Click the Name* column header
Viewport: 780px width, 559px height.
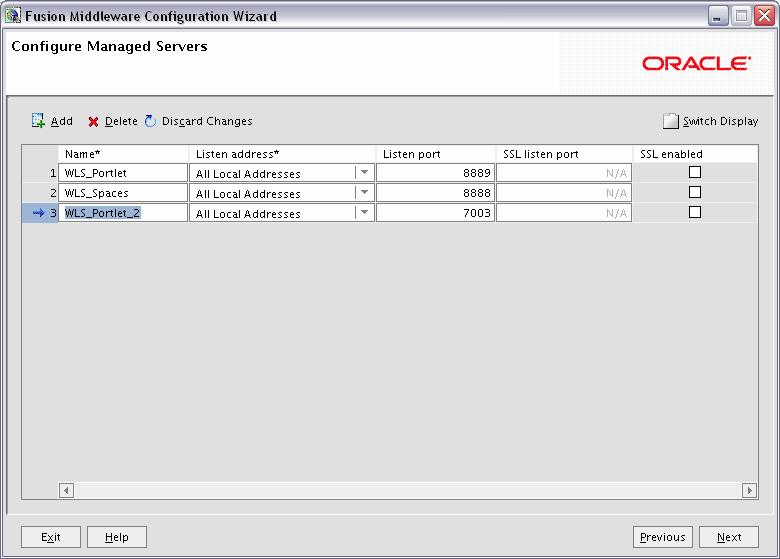click(123, 154)
